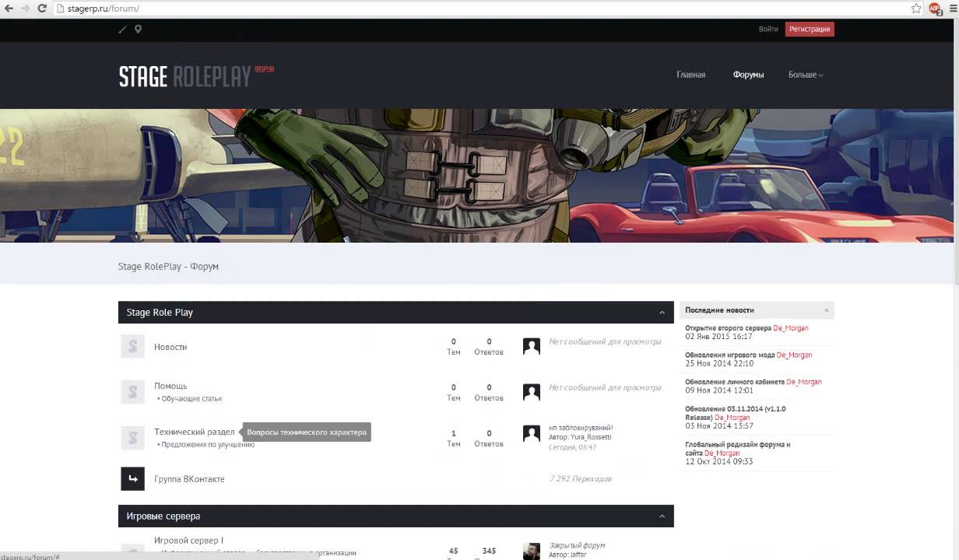
Task: Open the Adblock Plus extension icon
Action: 936,8
